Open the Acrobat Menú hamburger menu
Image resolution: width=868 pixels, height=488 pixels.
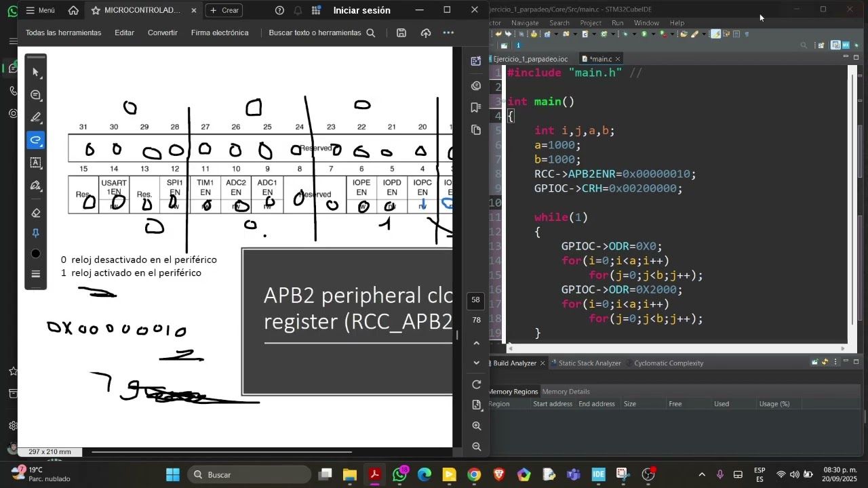40,10
